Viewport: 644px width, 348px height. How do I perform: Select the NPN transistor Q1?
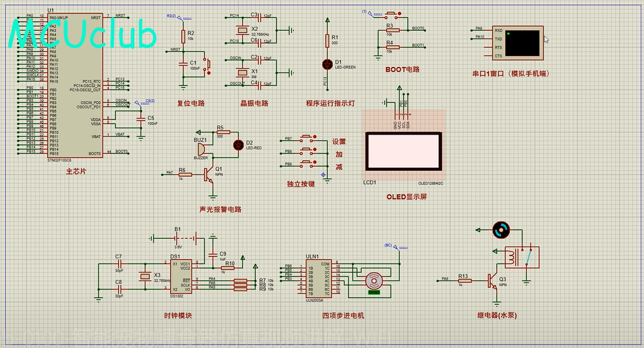point(210,175)
